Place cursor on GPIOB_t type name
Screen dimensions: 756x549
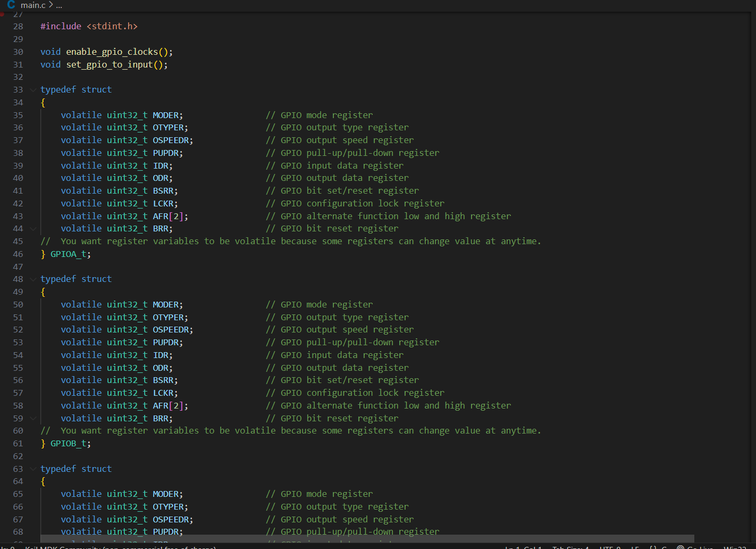click(x=69, y=444)
